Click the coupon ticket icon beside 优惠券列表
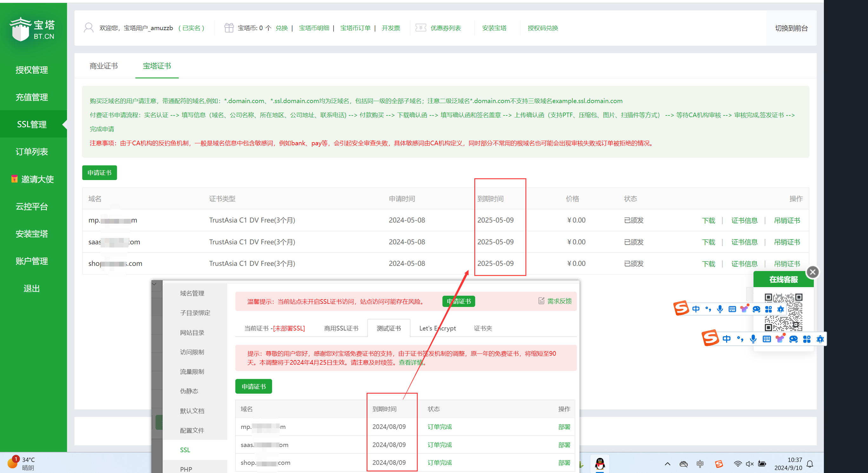The image size is (868, 473). (x=421, y=28)
